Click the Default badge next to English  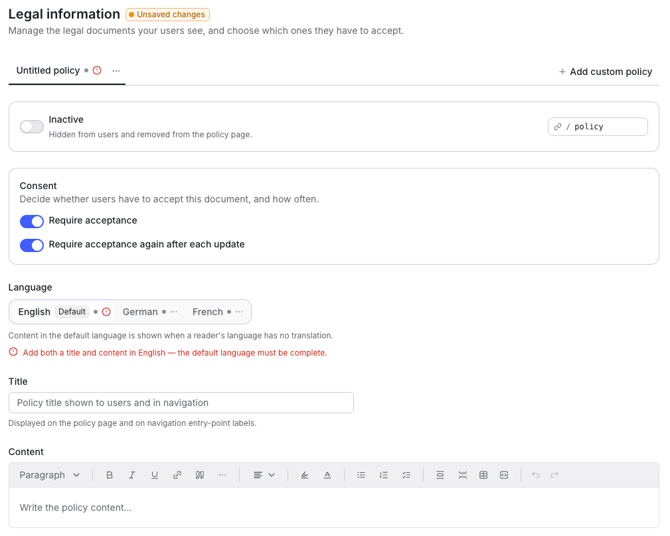(72, 312)
